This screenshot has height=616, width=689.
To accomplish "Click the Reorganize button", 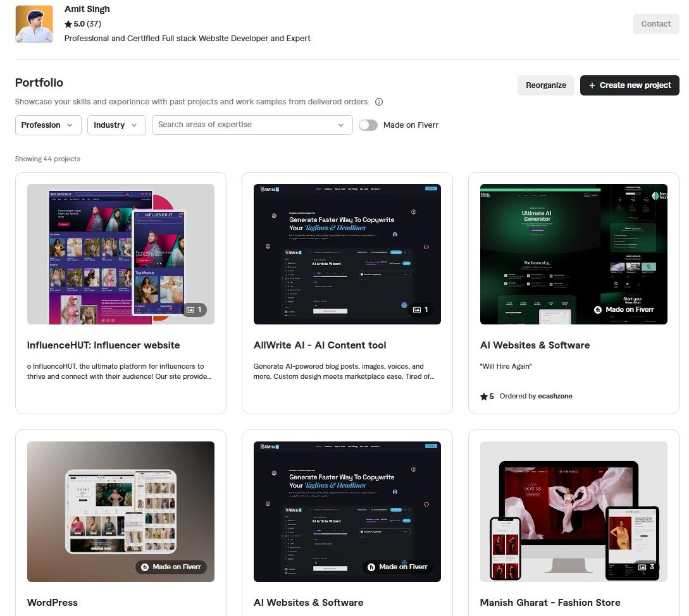I will point(545,85).
